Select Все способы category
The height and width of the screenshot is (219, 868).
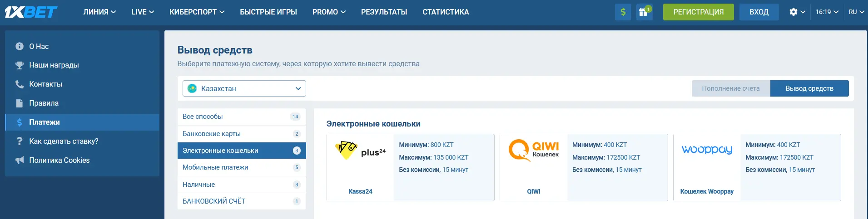(x=242, y=117)
